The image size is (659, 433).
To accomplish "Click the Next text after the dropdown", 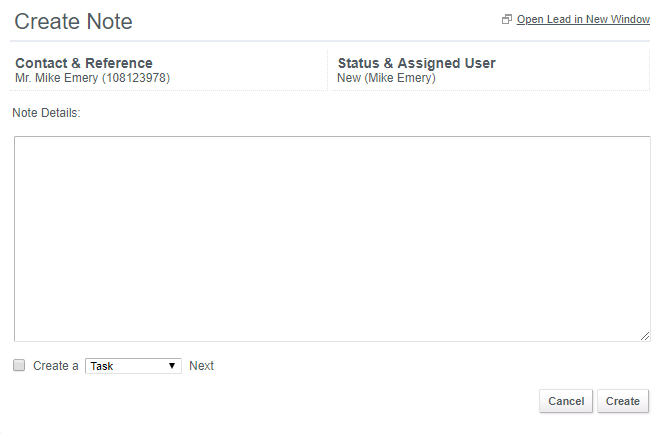I will 201,366.
